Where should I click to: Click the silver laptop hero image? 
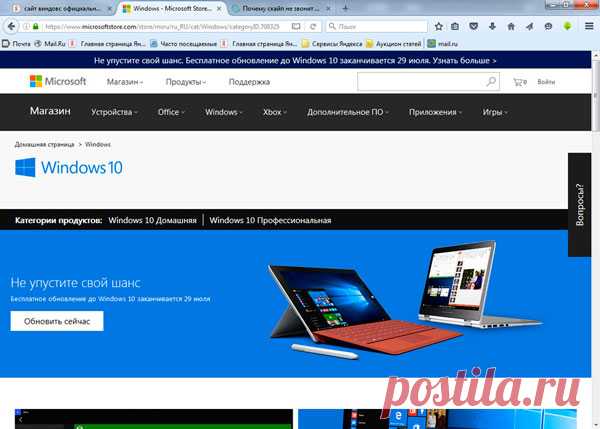(478, 285)
